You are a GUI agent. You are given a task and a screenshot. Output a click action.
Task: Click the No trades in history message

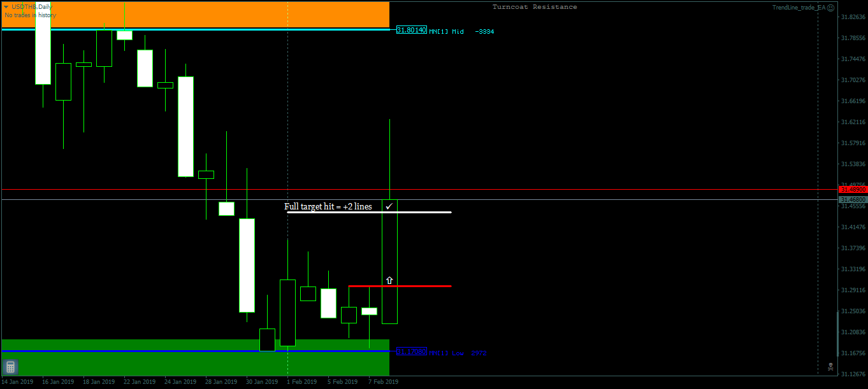[29, 15]
